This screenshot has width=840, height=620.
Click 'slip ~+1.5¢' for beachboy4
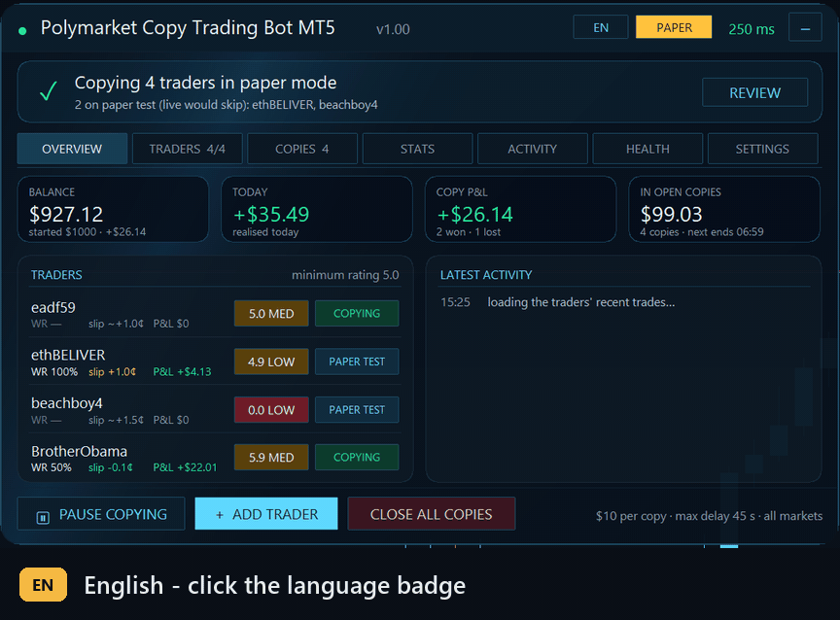(116, 420)
